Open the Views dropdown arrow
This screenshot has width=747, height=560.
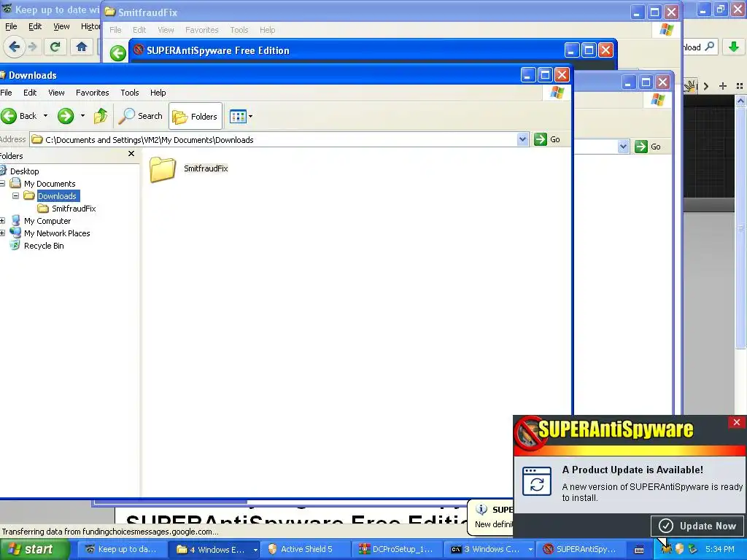point(251,116)
